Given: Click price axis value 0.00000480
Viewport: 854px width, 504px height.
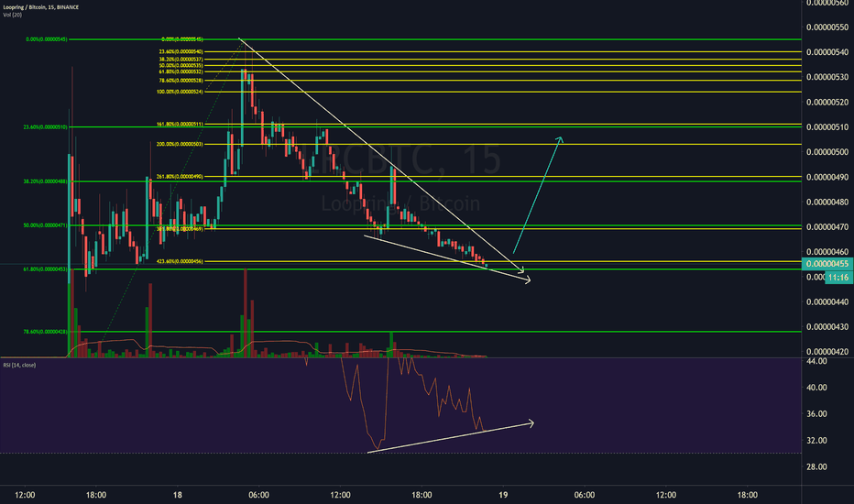Looking at the screenshot, I should coord(827,203).
